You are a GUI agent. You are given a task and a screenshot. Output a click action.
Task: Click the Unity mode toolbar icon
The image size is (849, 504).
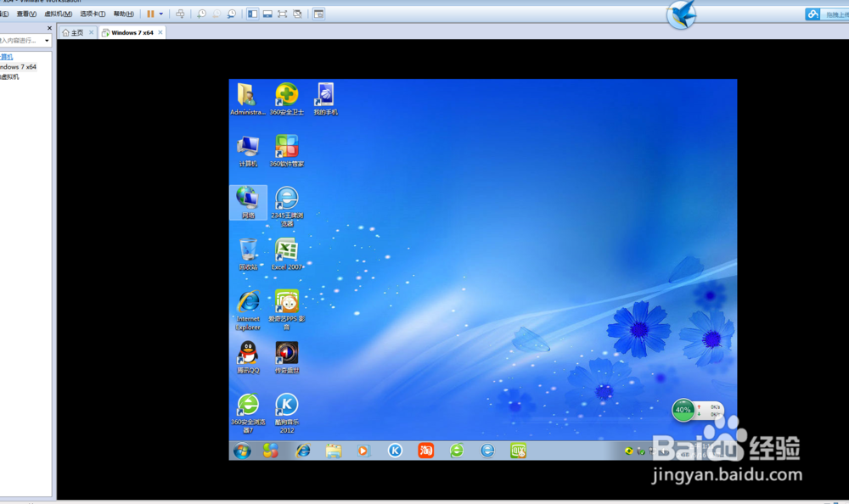(x=297, y=14)
